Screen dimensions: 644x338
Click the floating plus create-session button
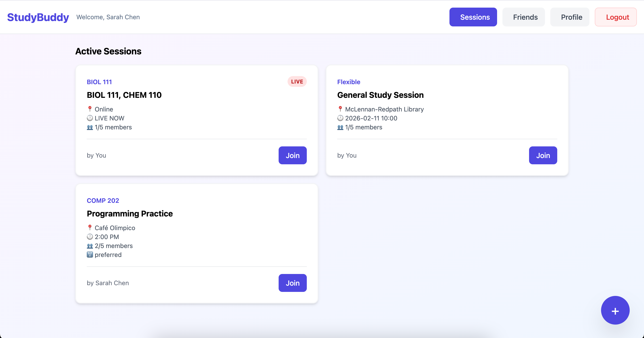point(615,310)
